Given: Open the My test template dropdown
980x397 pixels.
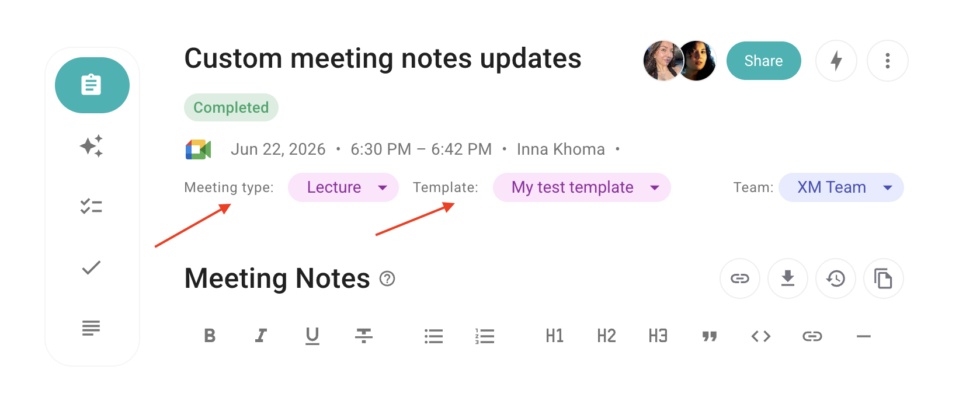Looking at the screenshot, I should pyautogui.click(x=582, y=187).
